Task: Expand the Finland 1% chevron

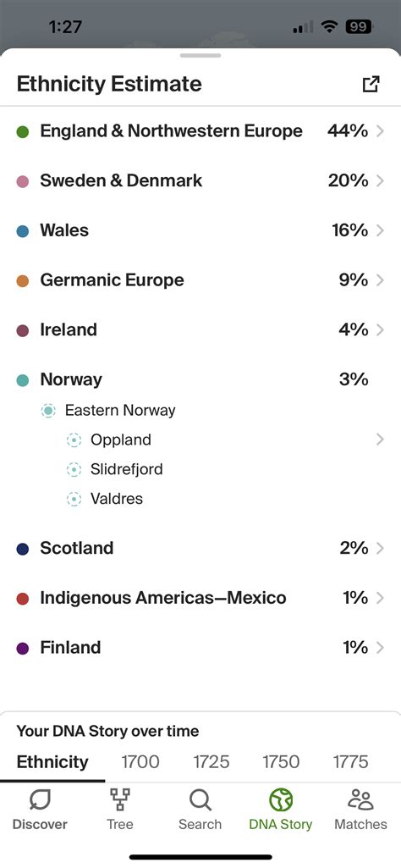Action: 380,648
